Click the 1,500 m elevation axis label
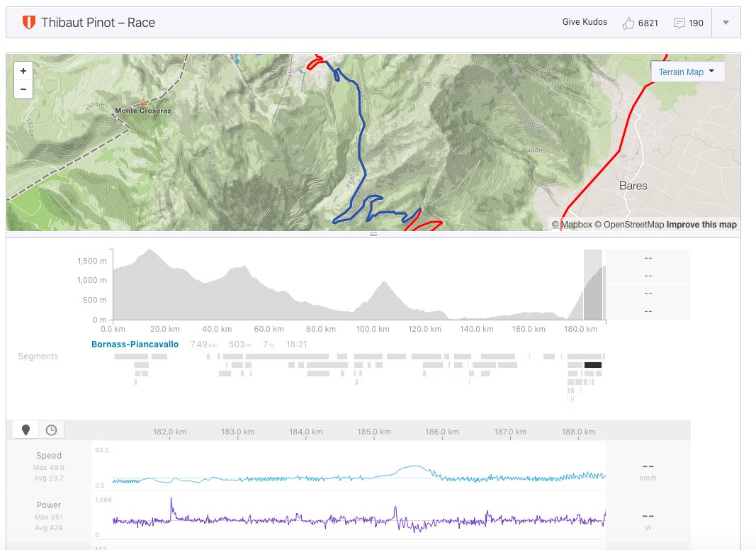 tap(91, 261)
